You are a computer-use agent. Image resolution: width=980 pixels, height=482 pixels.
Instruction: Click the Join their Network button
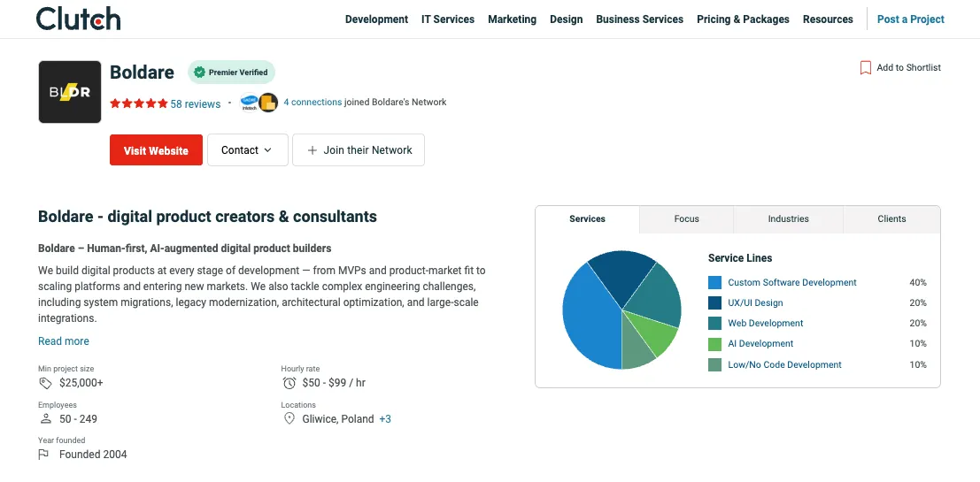pos(359,149)
